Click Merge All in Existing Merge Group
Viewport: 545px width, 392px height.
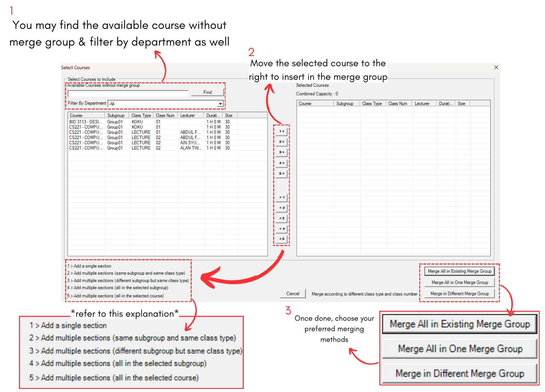click(x=459, y=271)
